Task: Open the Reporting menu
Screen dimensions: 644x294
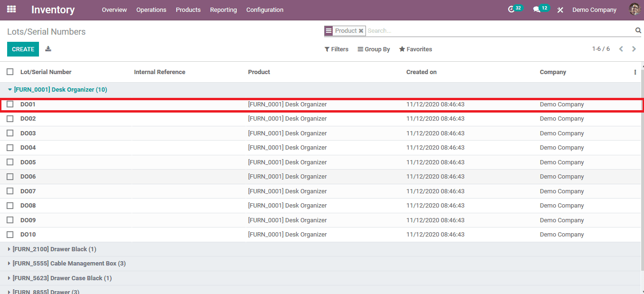Action: pyautogui.click(x=223, y=9)
